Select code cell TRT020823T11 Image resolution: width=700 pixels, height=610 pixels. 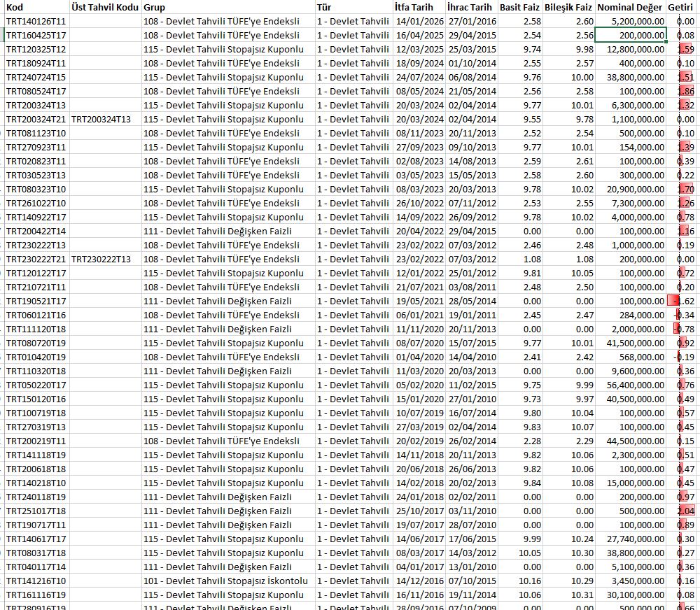pyautogui.click(x=37, y=161)
